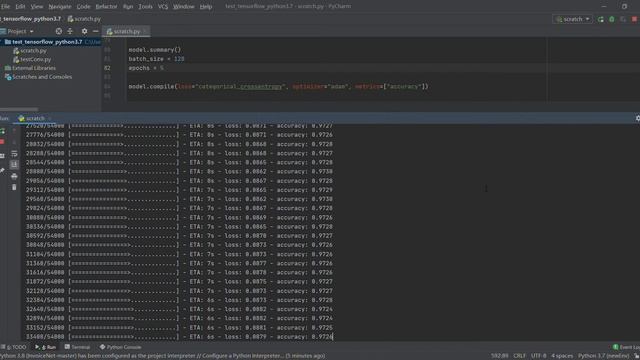Open the TODO tool window
The image size is (640, 360).
coord(15,347)
